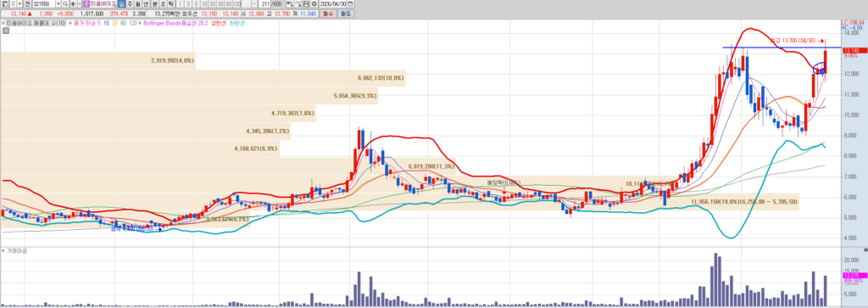
Task: Select the 주 weekly period tab
Action: [130, 4]
